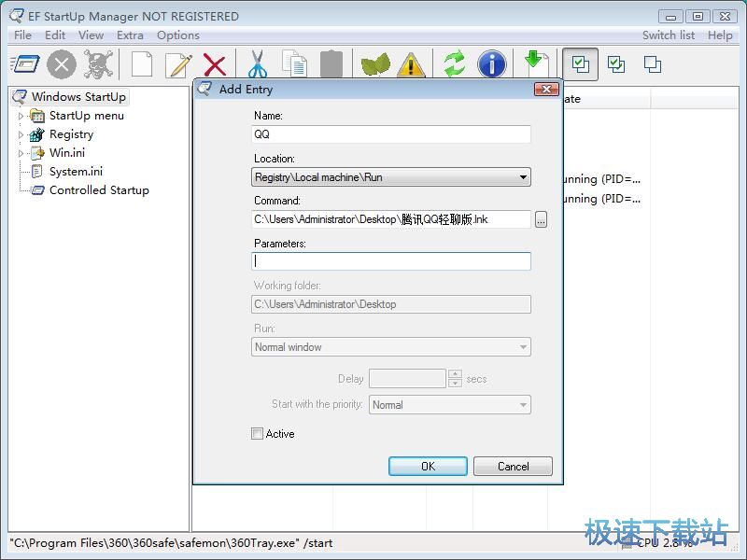Click the blue info circle icon
The height and width of the screenshot is (560, 747).
point(492,63)
